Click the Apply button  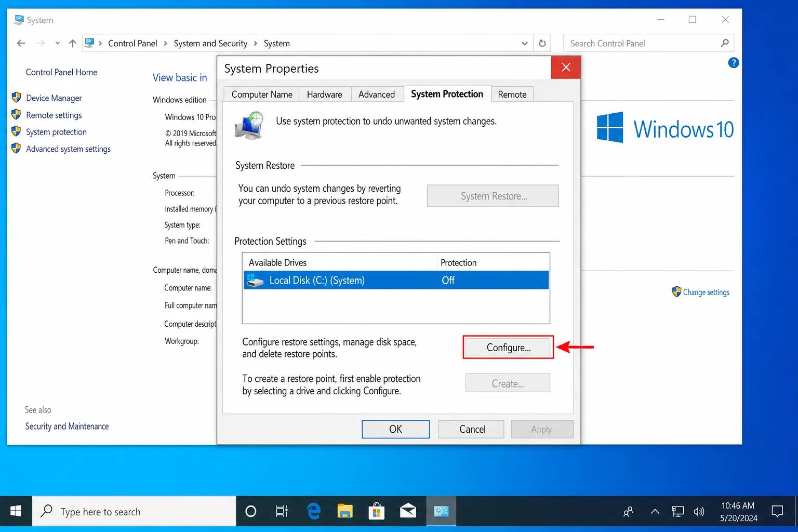542,429
